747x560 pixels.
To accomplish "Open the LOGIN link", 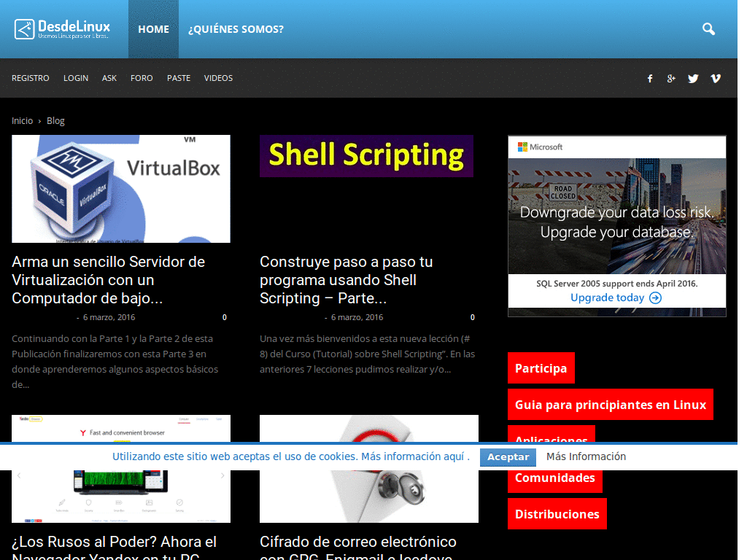I will 76,78.
